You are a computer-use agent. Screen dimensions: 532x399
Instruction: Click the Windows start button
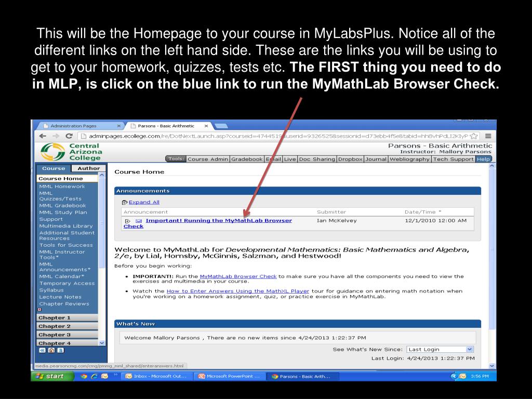click(52, 376)
